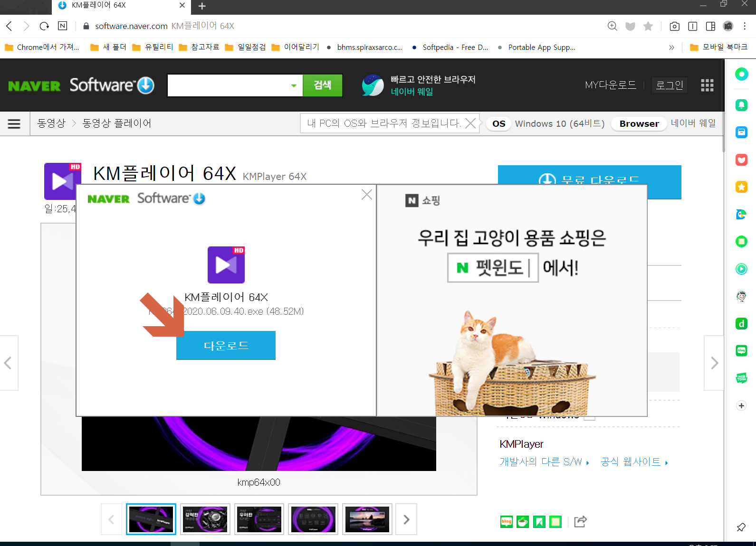Image resolution: width=756 pixels, height=546 pixels.
Task: Go to 동영상 breadcrumb category
Action: click(x=51, y=123)
